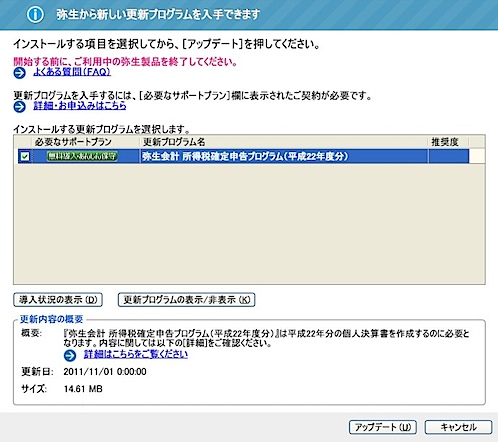Click the 推奨度 column header

pos(448,142)
